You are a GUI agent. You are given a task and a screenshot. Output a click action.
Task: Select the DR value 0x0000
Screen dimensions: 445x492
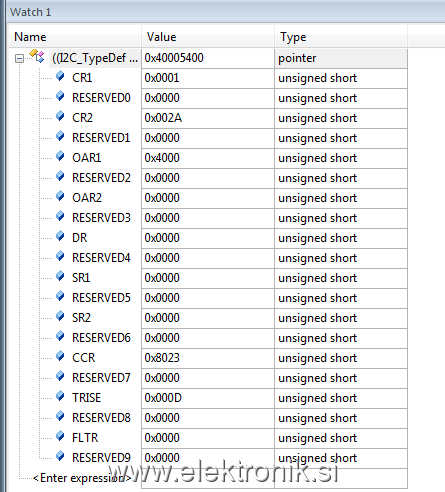[162, 238]
